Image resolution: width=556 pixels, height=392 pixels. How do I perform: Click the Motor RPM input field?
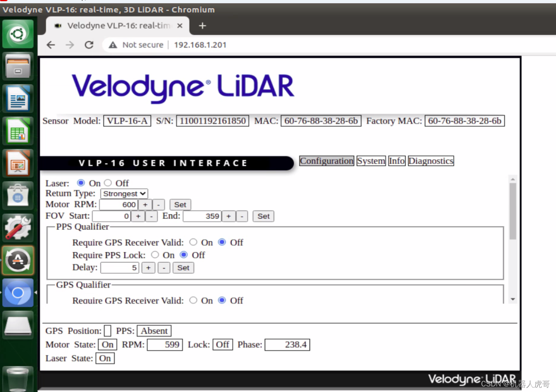[119, 205]
